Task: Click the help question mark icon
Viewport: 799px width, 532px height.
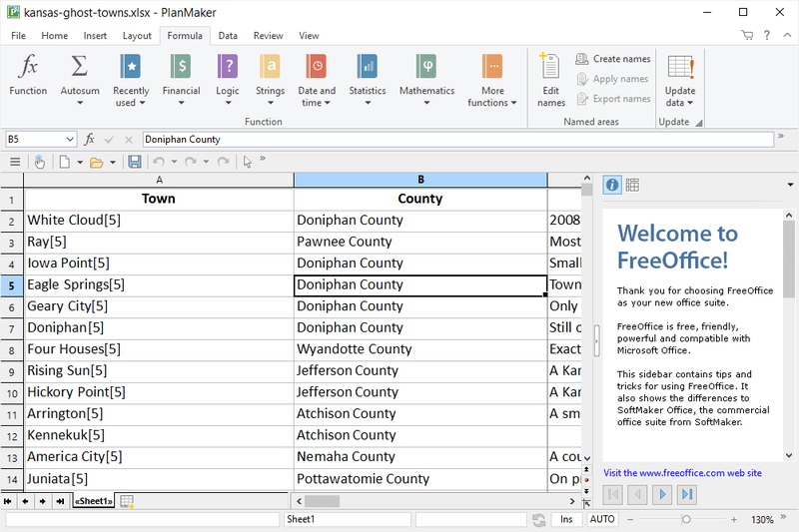Action: pyautogui.click(x=767, y=35)
